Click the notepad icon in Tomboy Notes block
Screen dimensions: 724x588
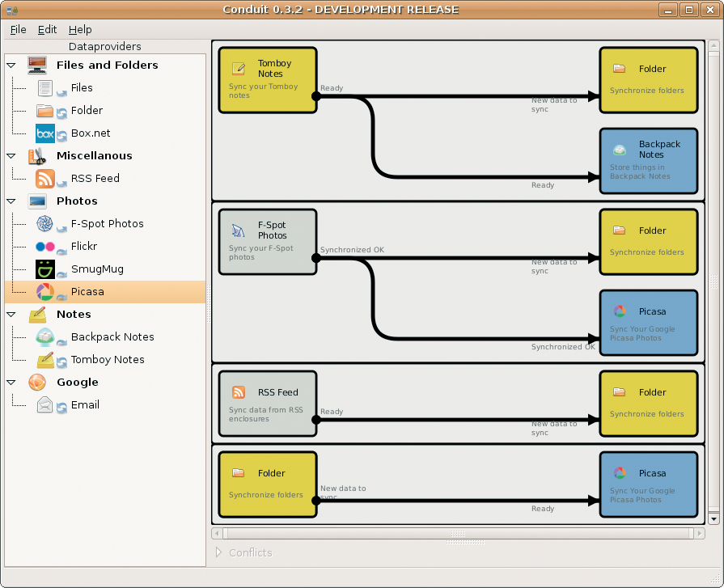tap(239, 69)
